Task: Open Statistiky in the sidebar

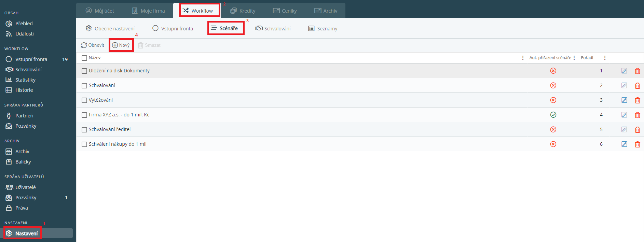Action: [25, 80]
